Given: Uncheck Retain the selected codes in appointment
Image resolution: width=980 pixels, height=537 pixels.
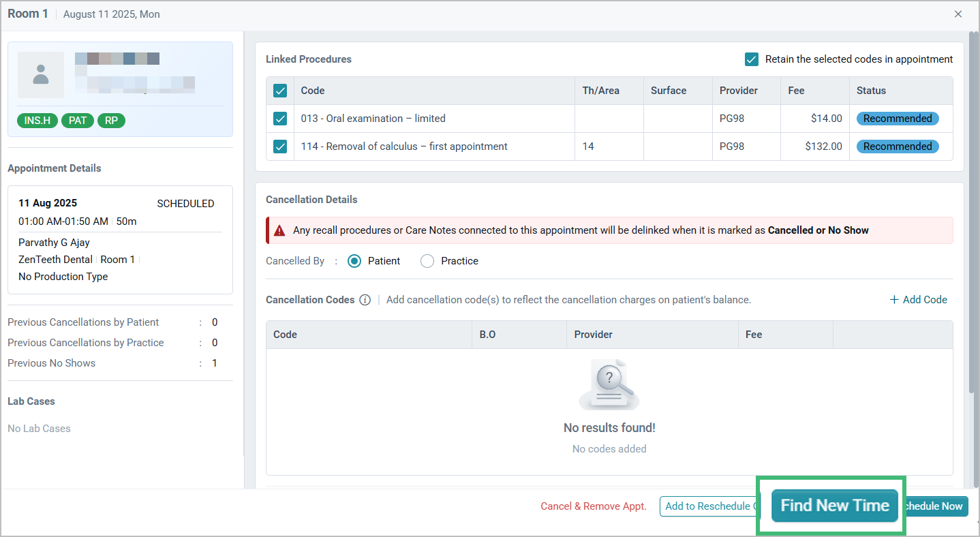Looking at the screenshot, I should (751, 59).
